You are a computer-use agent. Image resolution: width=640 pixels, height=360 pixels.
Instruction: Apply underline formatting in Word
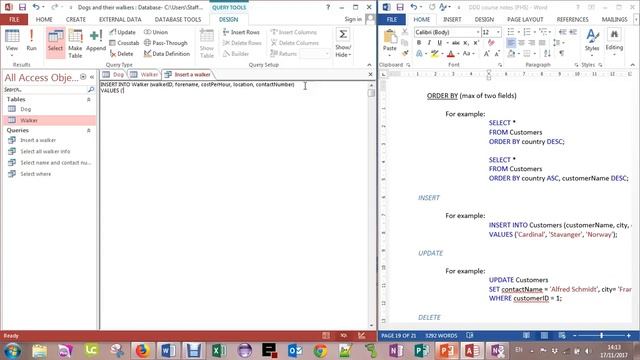point(440,43)
